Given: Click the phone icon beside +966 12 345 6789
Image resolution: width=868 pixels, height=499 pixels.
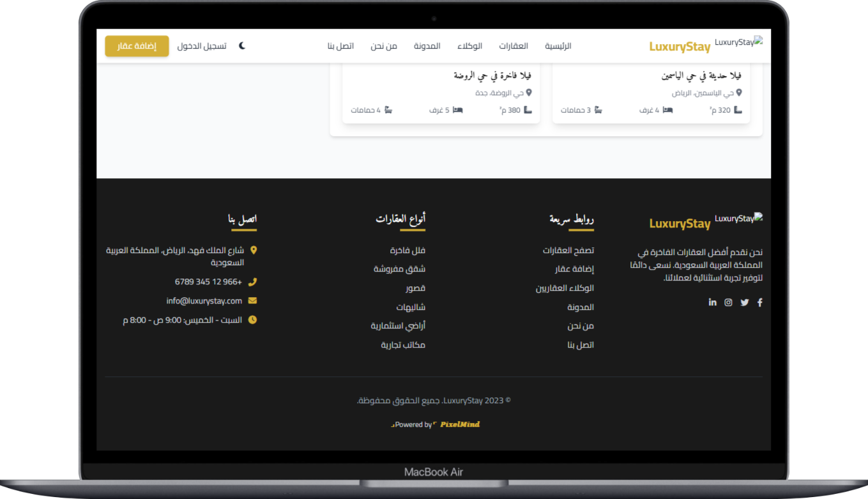Looking at the screenshot, I should [253, 281].
